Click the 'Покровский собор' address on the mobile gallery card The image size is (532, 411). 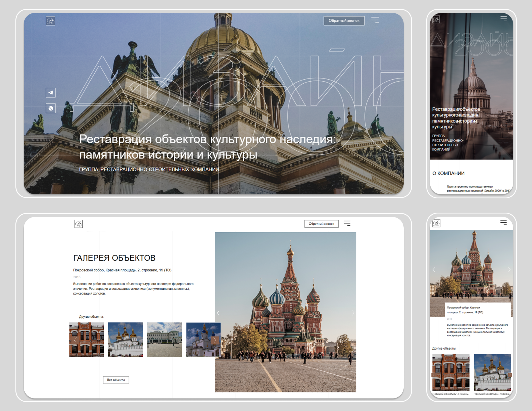(465, 310)
